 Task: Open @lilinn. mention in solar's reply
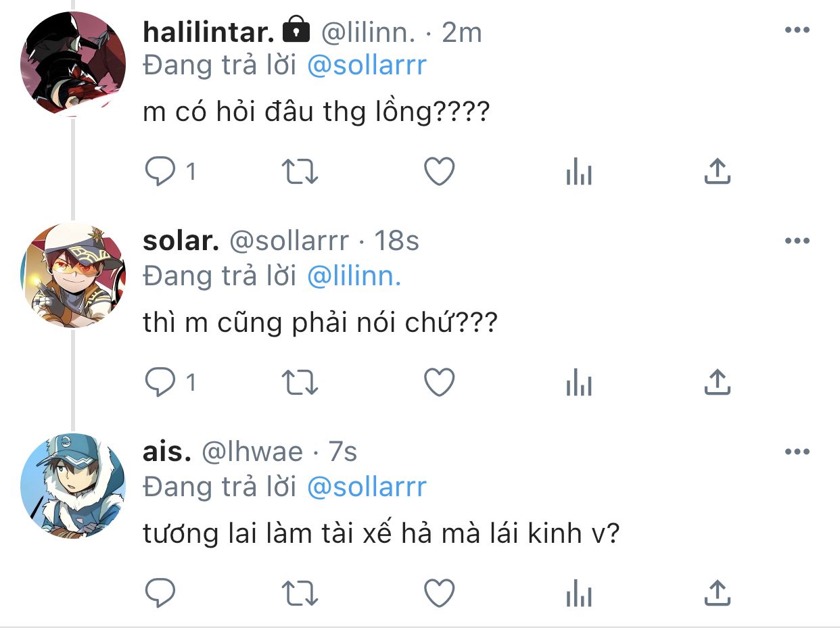click(354, 276)
